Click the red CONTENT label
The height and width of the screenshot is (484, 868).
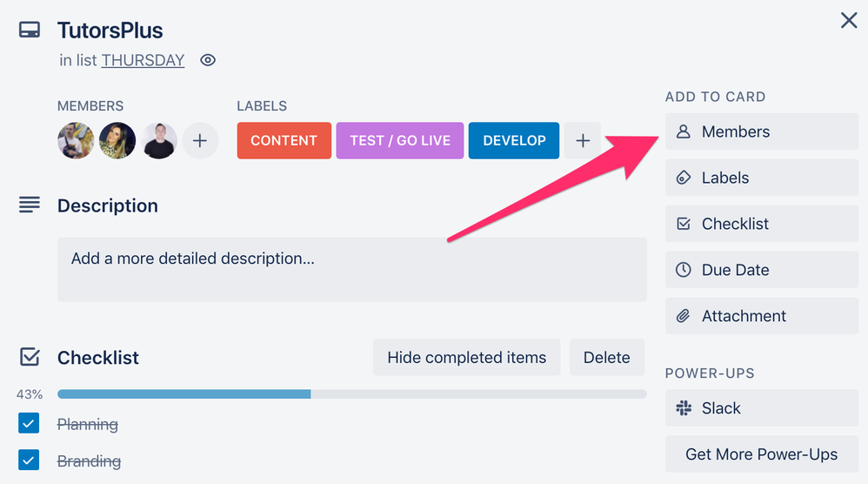pyautogui.click(x=284, y=140)
